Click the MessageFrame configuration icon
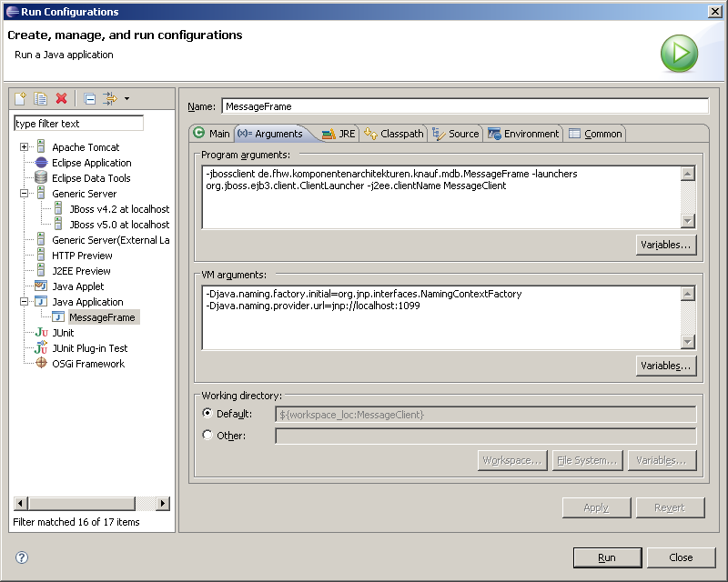The width and height of the screenshot is (728, 582). tap(58, 317)
